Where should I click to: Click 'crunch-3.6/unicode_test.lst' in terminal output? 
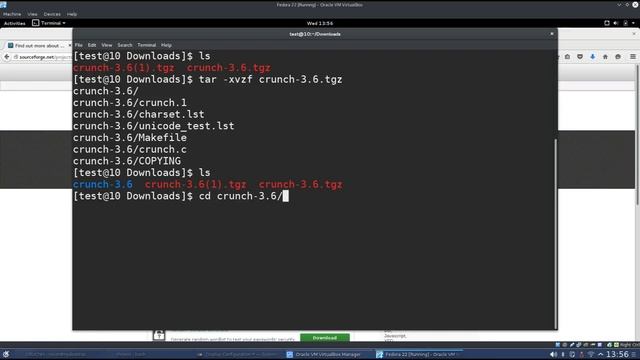tap(154, 126)
